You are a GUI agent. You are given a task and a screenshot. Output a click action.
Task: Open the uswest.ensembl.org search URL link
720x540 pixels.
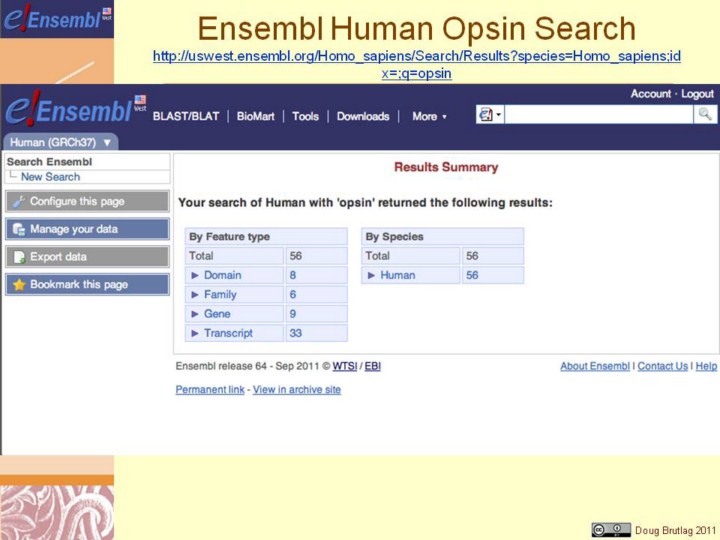pyautogui.click(x=416, y=64)
